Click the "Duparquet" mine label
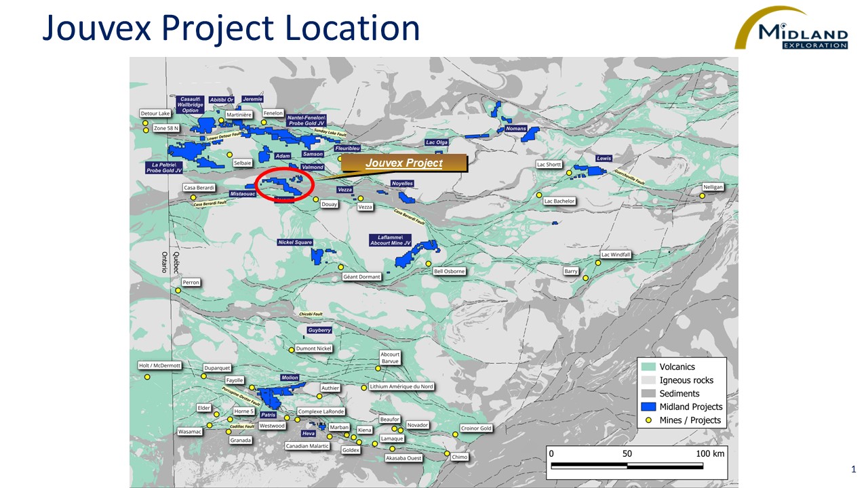 [x=218, y=368]
